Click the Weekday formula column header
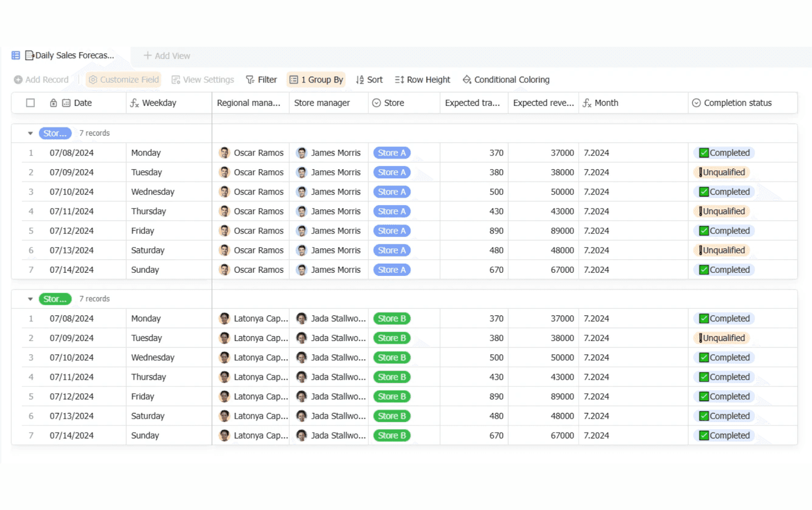 coord(169,103)
